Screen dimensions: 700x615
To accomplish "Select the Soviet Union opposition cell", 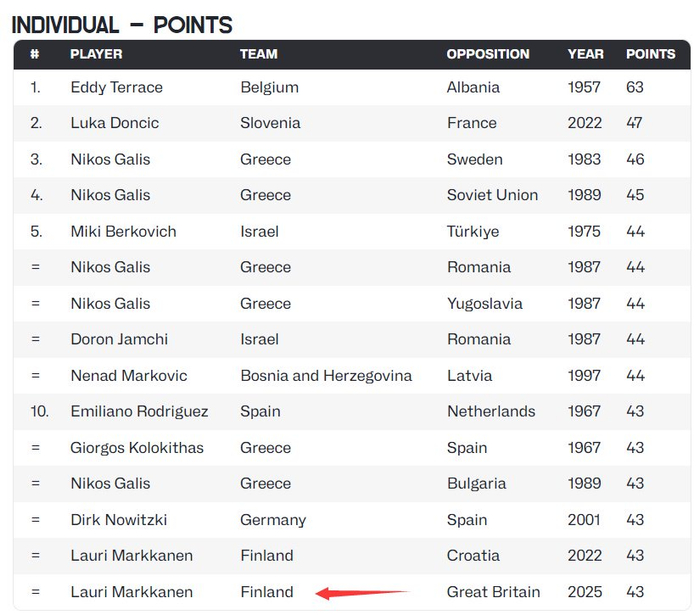I will 492,195.
